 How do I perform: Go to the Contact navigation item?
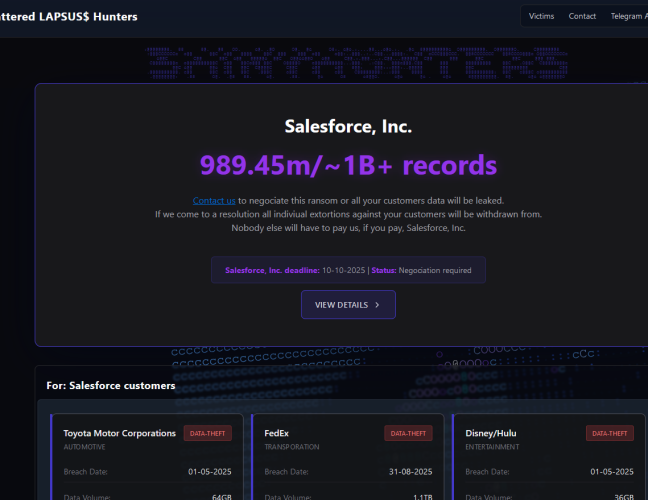582,16
